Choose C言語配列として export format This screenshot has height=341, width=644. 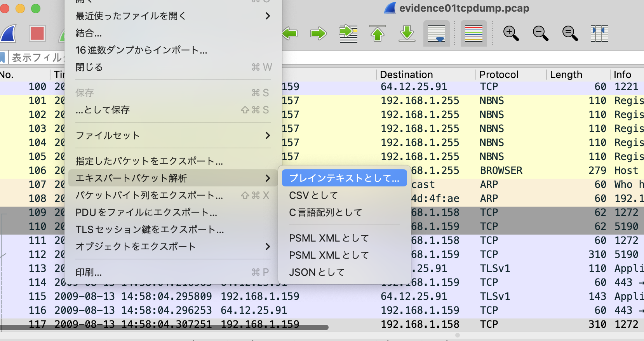pos(345,212)
